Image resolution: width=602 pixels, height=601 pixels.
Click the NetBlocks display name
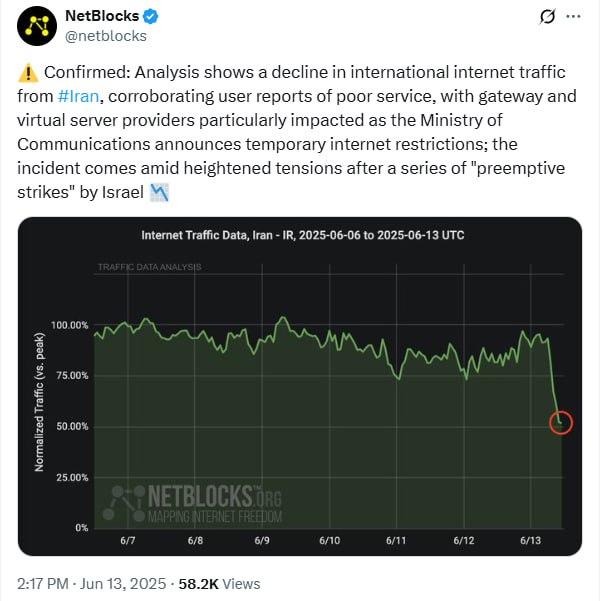[x=102, y=16]
